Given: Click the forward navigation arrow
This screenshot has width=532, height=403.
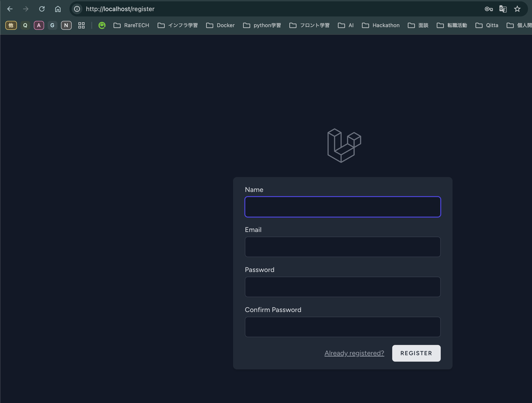Looking at the screenshot, I should [26, 9].
